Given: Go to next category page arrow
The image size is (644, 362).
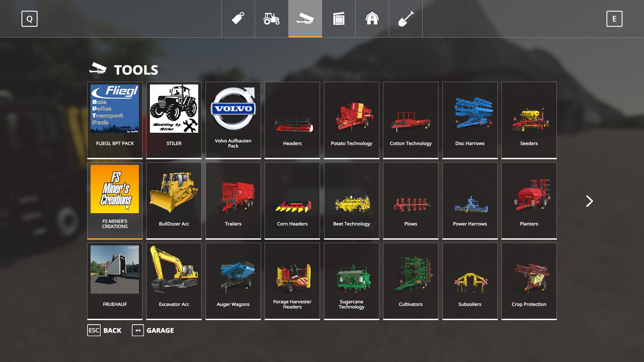Looking at the screenshot, I should click(x=589, y=201).
